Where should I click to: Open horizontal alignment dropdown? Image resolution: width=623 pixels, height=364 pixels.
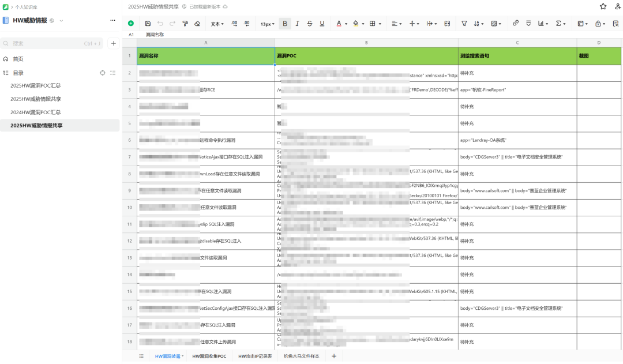[396, 24]
